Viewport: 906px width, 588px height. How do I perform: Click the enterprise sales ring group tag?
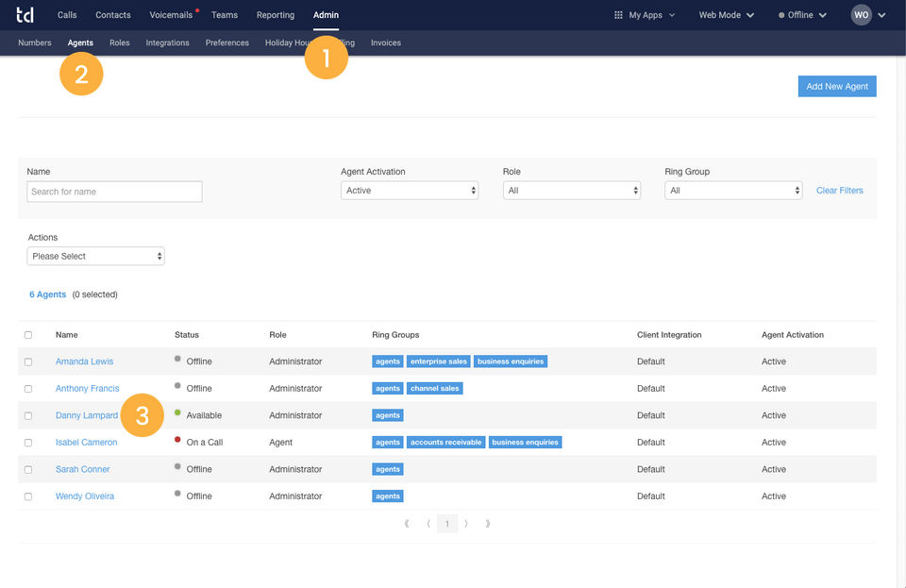[x=439, y=361]
